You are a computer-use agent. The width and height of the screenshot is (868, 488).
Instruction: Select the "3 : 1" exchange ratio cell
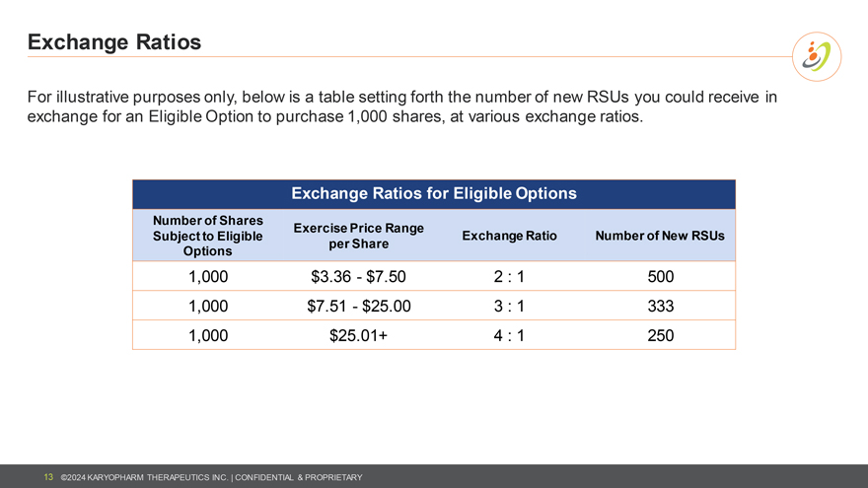coord(509,306)
